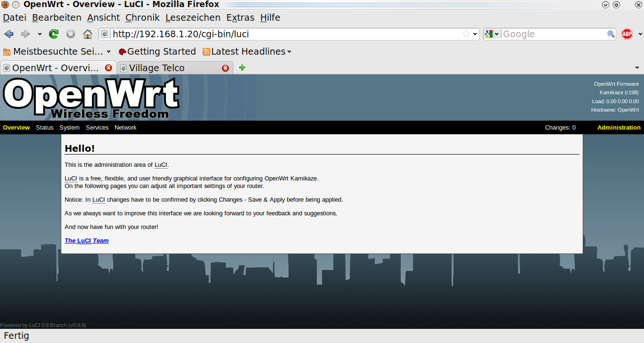
Task: Click the OpenWrt Wireless Freedom logo
Action: pyautogui.click(x=91, y=98)
